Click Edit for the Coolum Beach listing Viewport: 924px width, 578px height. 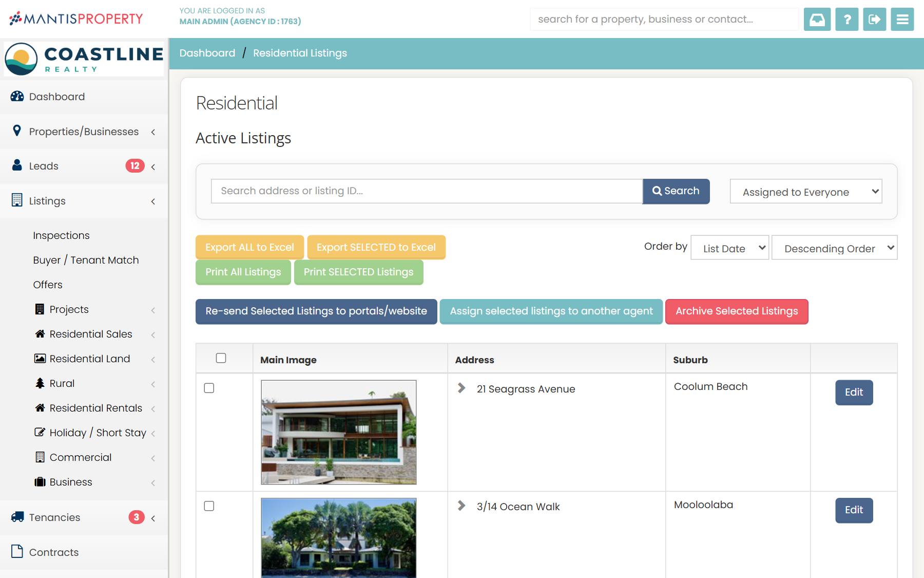click(854, 393)
